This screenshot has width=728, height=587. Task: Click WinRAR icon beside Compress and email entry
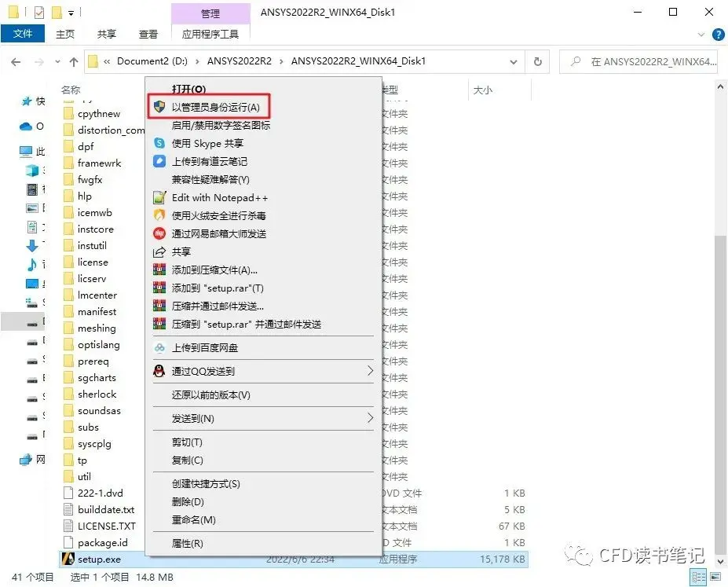(159, 306)
